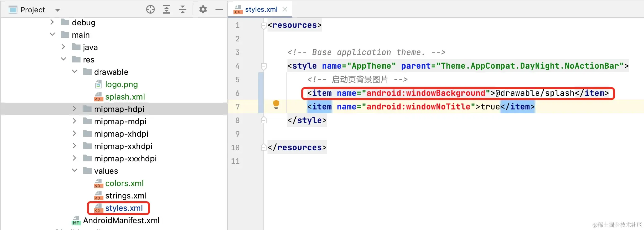Click line number 11 in the gutter

click(235, 161)
